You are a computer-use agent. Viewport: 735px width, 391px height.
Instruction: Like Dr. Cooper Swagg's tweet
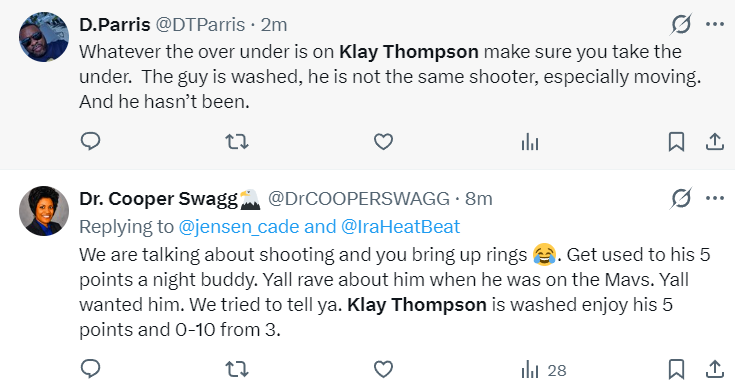pyautogui.click(x=383, y=370)
